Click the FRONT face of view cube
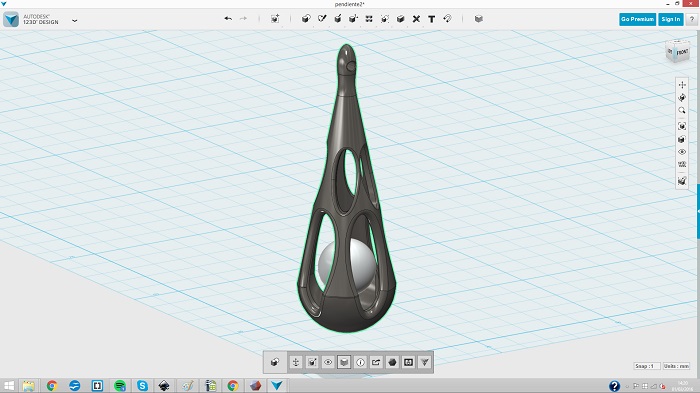700x393 pixels. click(x=682, y=53)
